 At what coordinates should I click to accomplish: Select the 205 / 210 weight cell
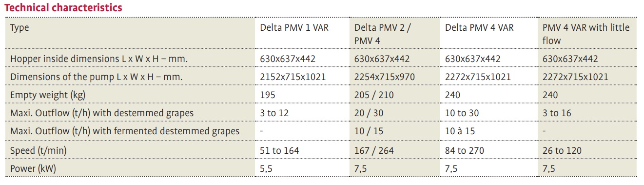click(374, 95)
